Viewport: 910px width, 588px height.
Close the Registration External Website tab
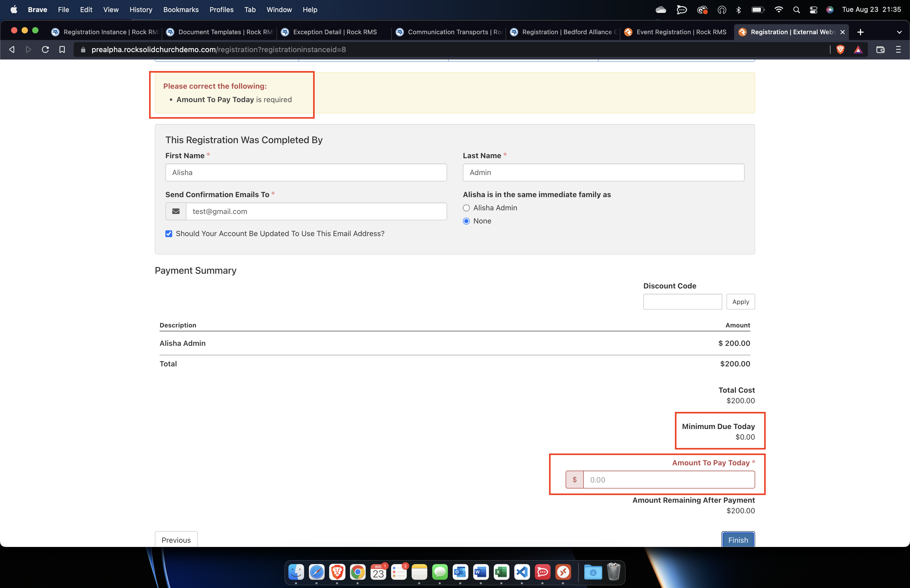[x=842, y=32]
